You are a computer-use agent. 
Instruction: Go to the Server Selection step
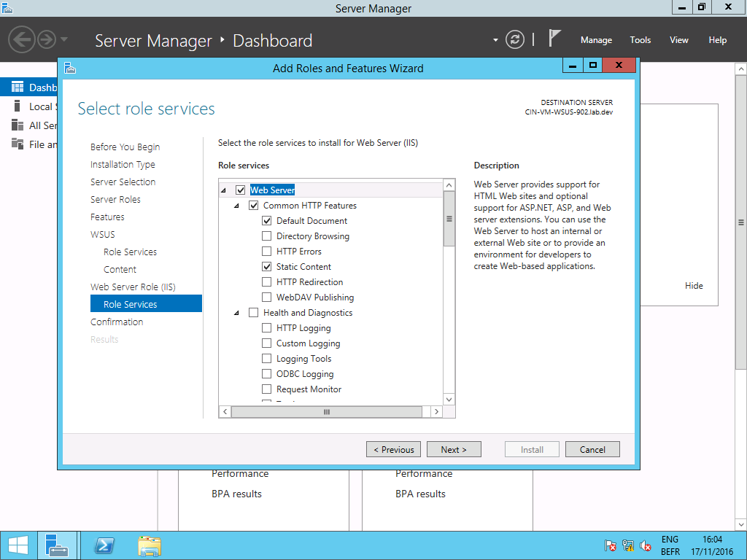(123, 182)
